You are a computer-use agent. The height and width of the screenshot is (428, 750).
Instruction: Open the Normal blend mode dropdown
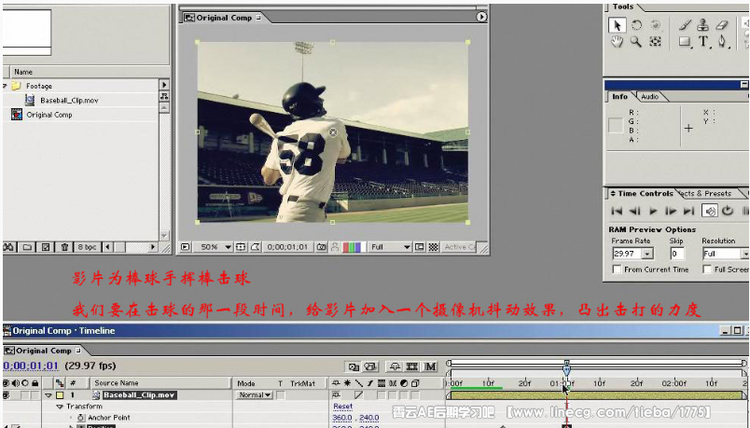point(254,395)
